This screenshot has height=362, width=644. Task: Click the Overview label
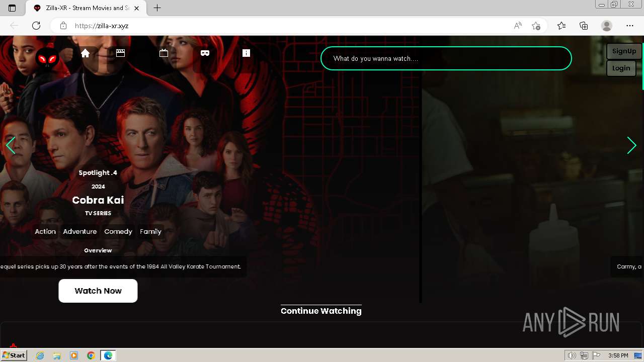(x=98, y=250)
